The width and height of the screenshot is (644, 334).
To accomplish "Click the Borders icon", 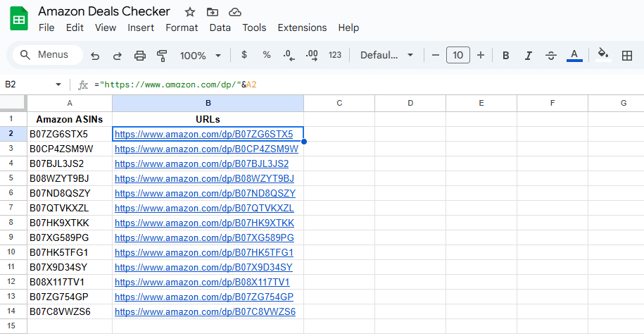I will [627, 55].
